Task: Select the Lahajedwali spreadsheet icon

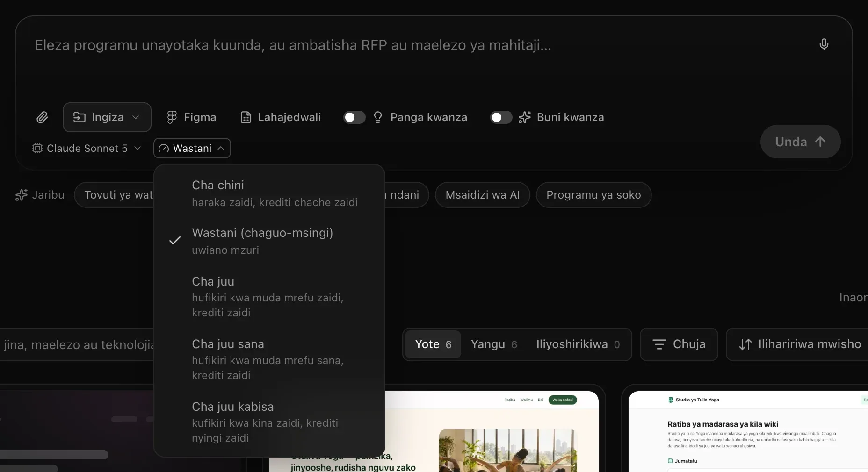Action: click(x=246, y=117)
